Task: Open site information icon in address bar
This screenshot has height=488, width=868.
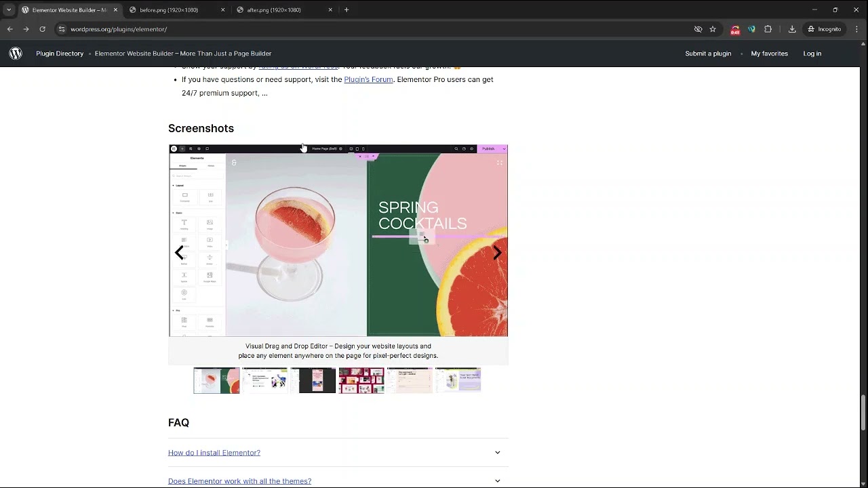Action: coord(62,29)
